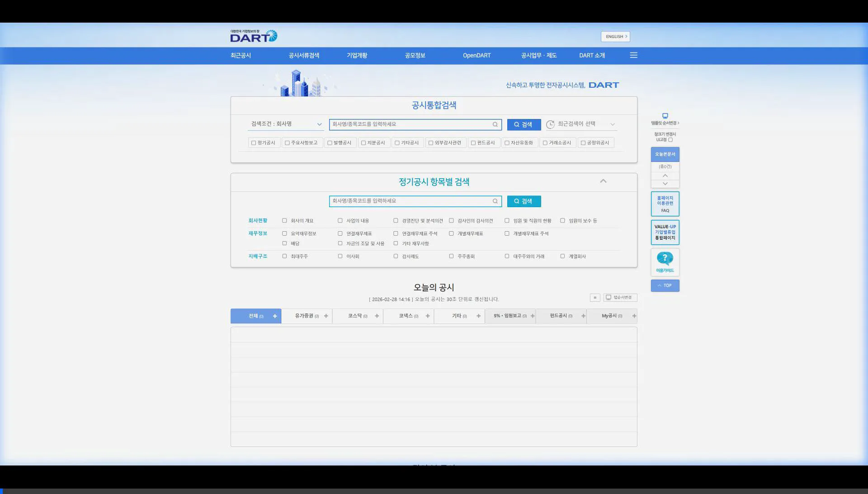Viewport: 868px width, 494px height.
Task: Expand the 최근검색어 선택 dropdown
Action: (x=583, y=124)
